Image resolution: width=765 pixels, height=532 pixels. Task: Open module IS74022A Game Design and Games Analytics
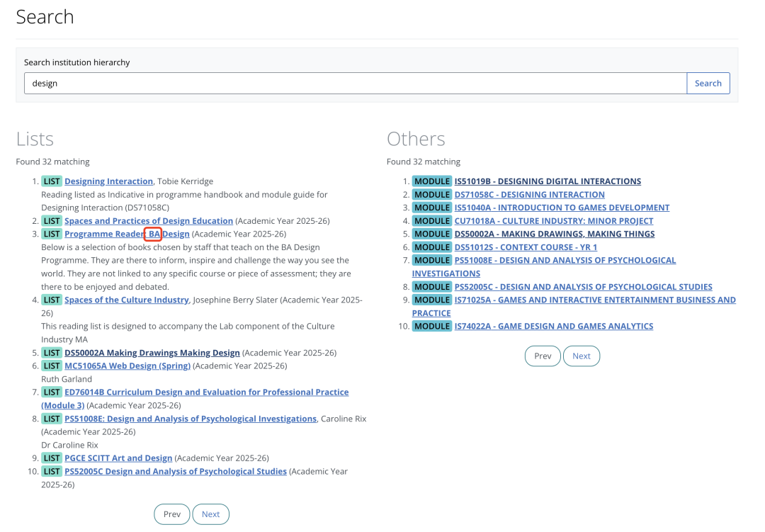(554, 326)
